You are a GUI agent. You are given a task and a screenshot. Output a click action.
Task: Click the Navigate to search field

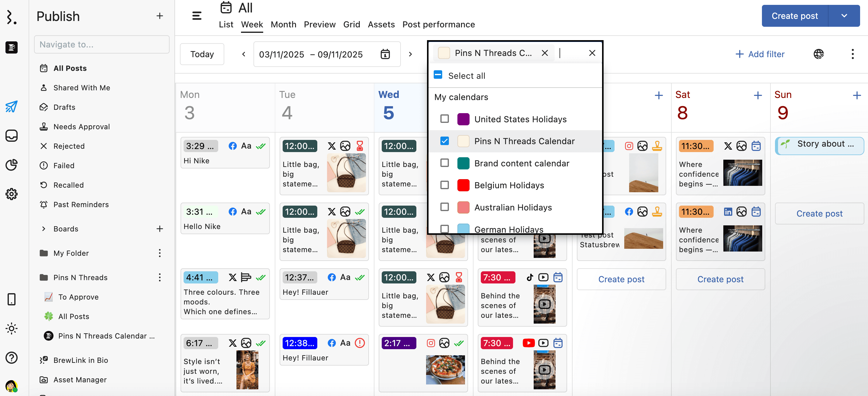102,44
